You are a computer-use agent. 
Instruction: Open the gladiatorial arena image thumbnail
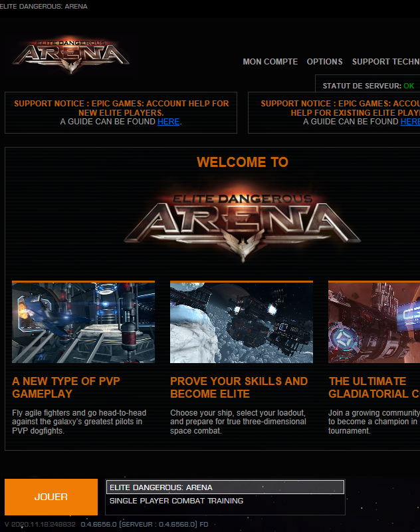[x=374, y=322]
